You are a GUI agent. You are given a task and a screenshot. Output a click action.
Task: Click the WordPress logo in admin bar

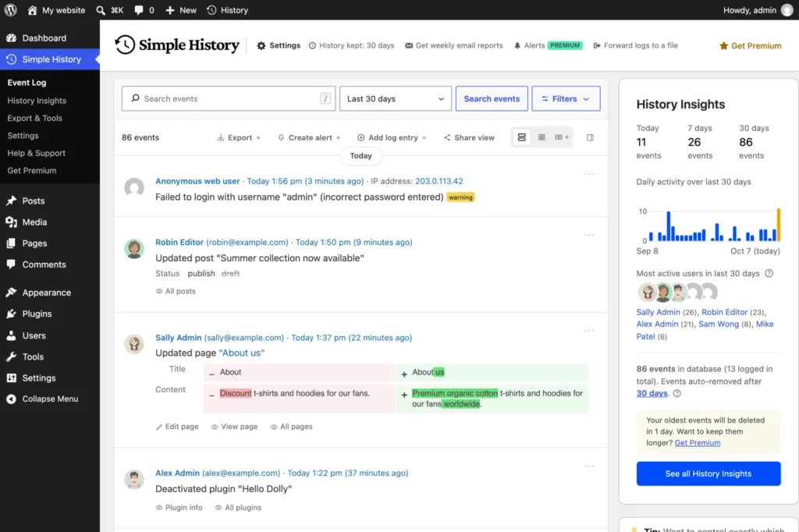point(11,10)
